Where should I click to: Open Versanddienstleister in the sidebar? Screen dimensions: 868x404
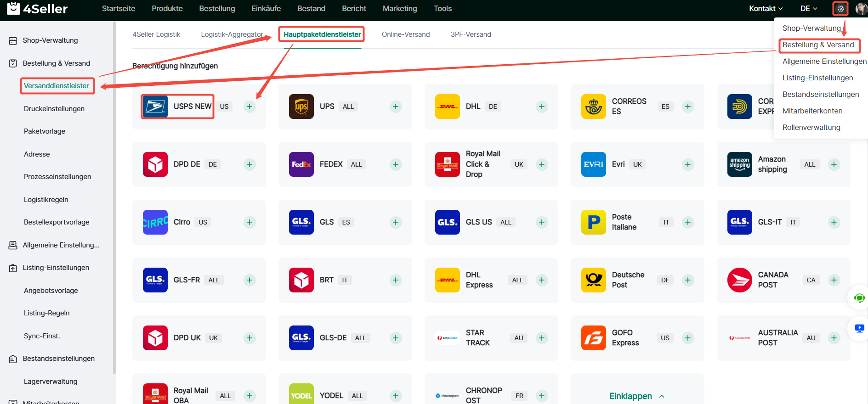pos(57,86)
